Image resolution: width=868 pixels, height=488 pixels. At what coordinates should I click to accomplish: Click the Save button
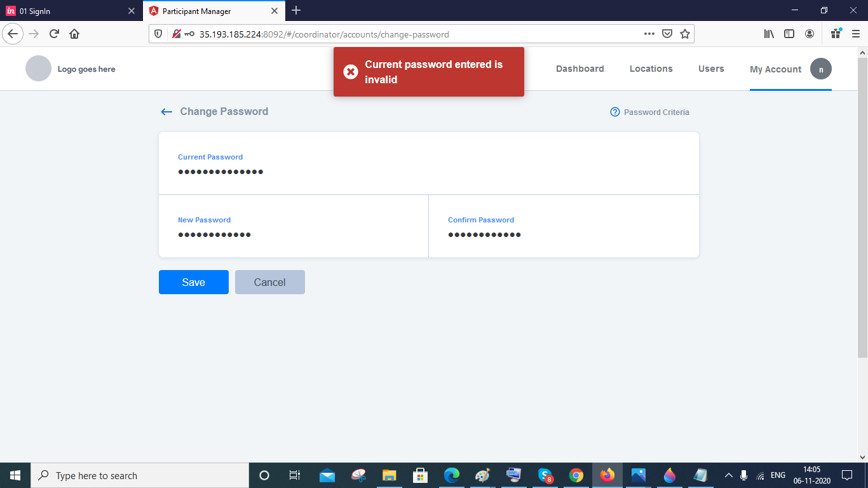tap(193, 281)
